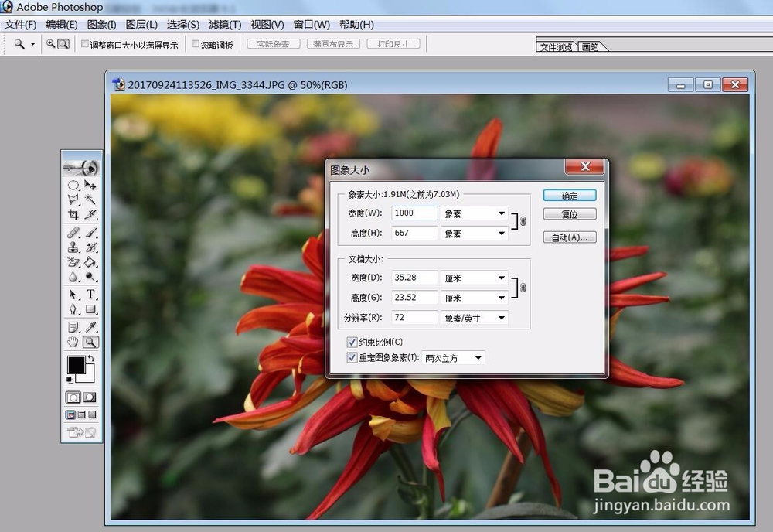Screen dimensions: 773x532
Task: Select the History Brush tool
Action: tap(90, 247)
